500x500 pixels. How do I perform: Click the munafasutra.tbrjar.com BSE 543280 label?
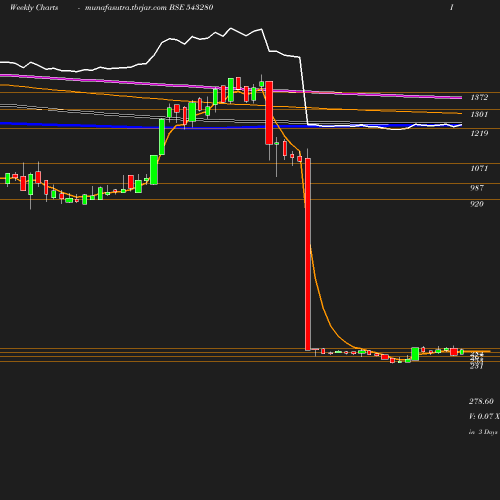(x=149, y=7)
